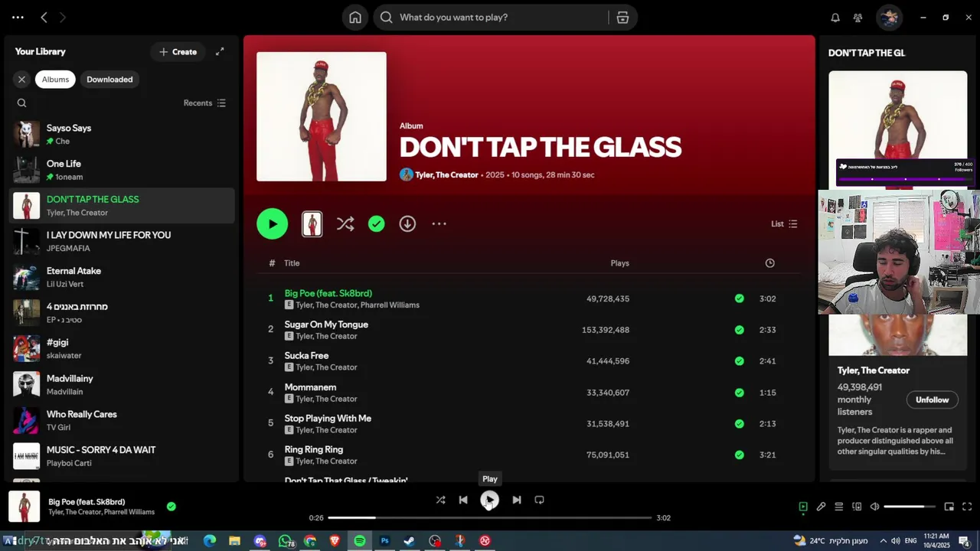
Task: Toggle liked checkmark for Sugar On My Tongue
Action: [x=739, y=330]
